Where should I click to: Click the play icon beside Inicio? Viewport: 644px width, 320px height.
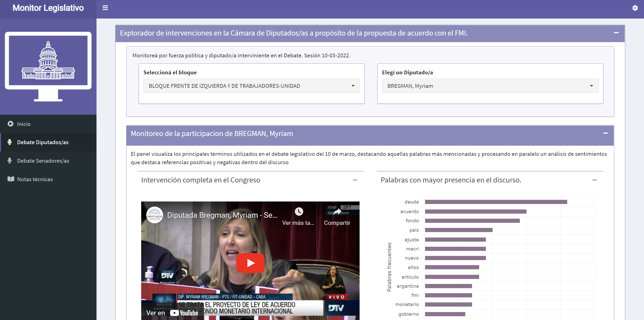10,124
